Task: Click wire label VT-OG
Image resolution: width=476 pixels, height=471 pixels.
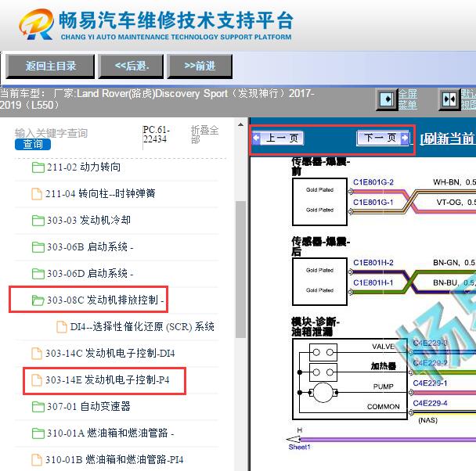Action: 449,202
